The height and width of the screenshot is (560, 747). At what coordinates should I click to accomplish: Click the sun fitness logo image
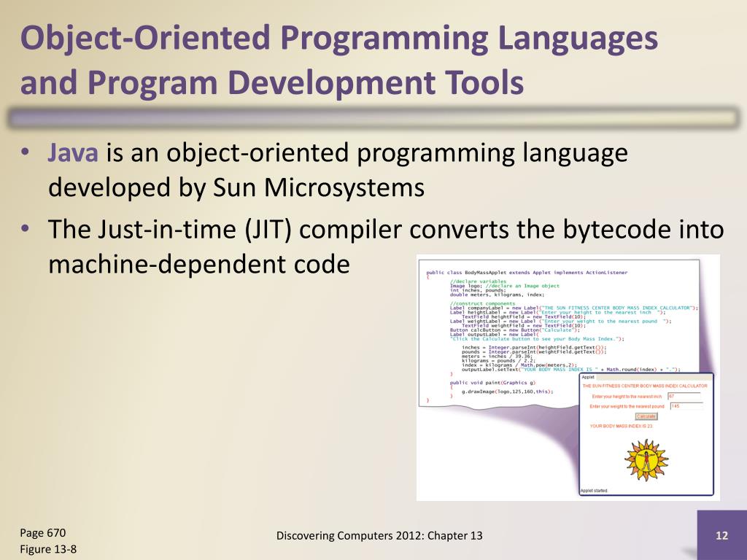646,460
